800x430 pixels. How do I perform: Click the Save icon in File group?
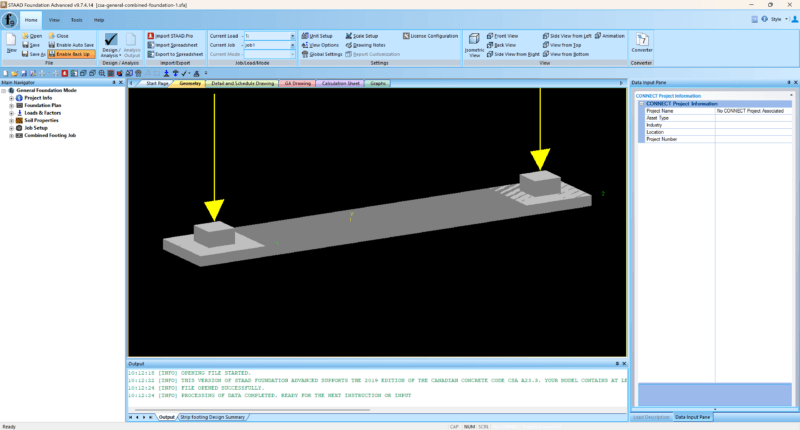[x=31, y=45]
